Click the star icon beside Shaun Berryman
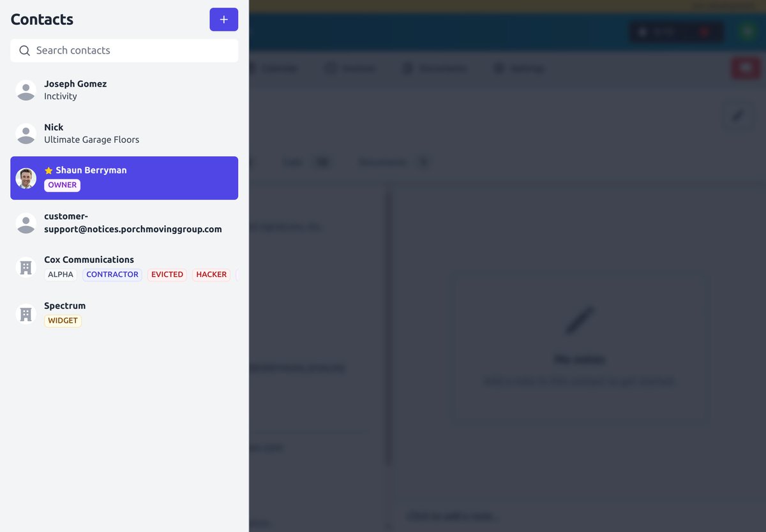 (x=49, y=171)
